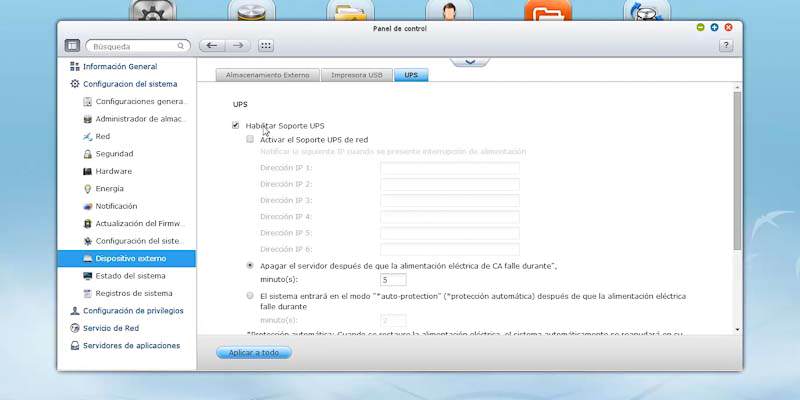Click the minuto(s) field showing 5
This screenshot has height=400, width=800.
393,280
